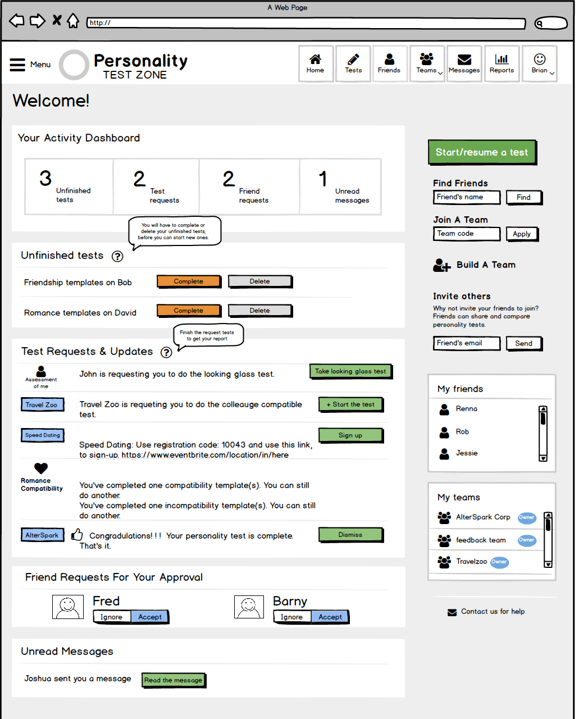This screenshot has width=588, height=719.
Task: Click Rob's person icon in My friends
Action: [444, 432]
